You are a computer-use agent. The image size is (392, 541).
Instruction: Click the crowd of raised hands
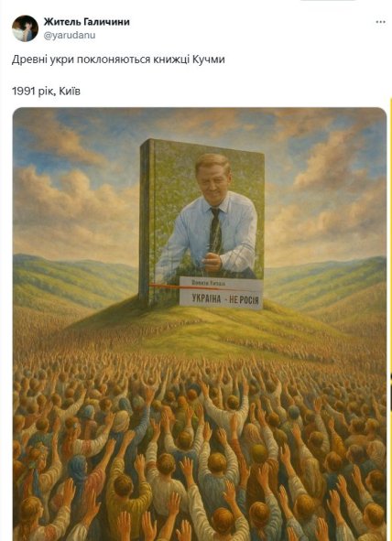coord(200,449)
